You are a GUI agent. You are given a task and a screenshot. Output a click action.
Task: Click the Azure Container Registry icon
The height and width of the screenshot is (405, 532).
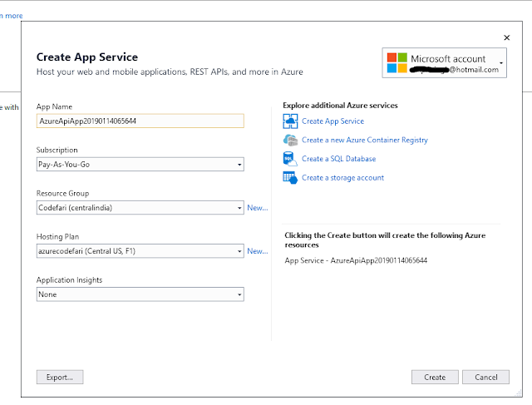pos(290,140)
